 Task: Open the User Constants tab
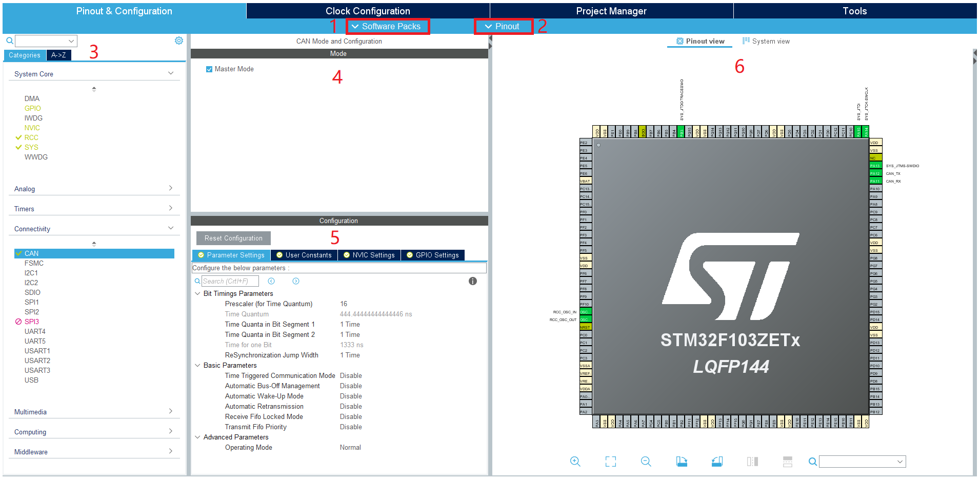(x=304, y=255)
